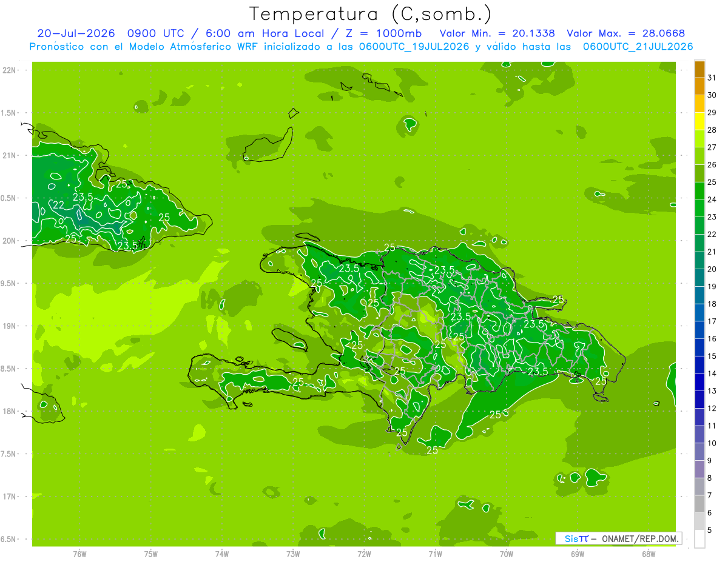This screenshot has width=728, height=562.
Task: Click the '1.5N' latitude axis label
Action: point(8,113)
